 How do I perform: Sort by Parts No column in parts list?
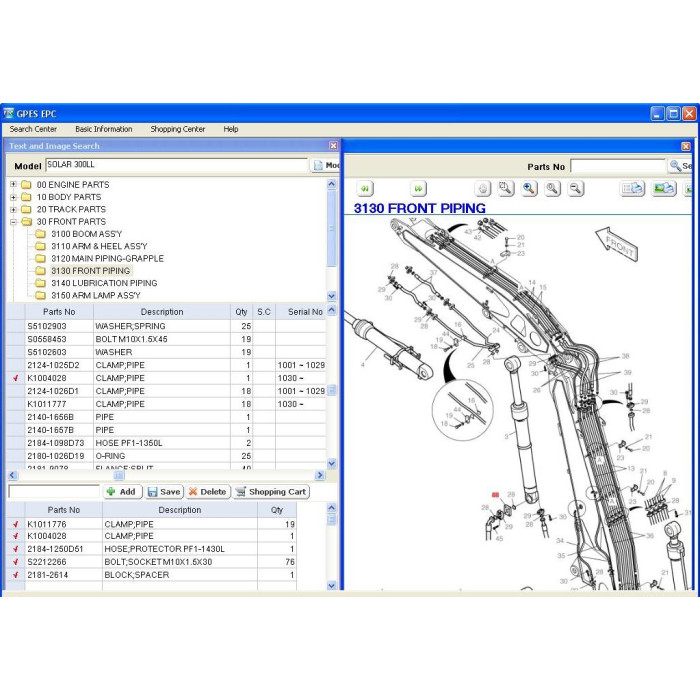coord(59,312)
